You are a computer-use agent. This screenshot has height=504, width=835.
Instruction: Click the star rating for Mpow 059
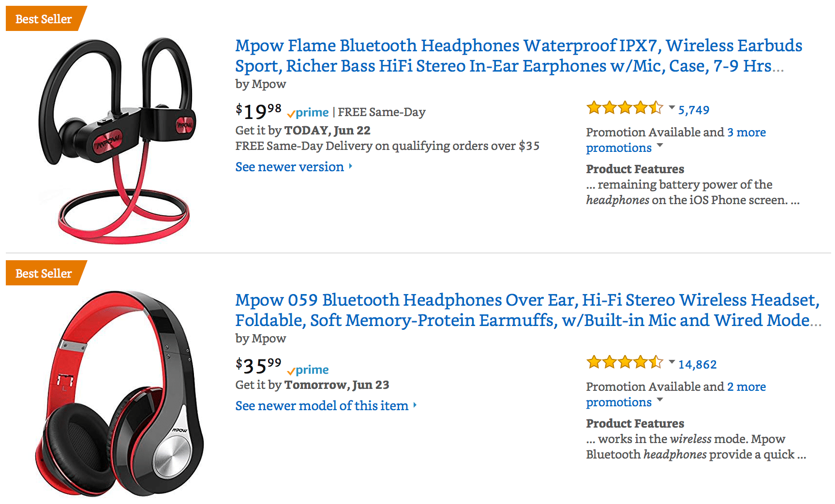click(x=625, y=362)
